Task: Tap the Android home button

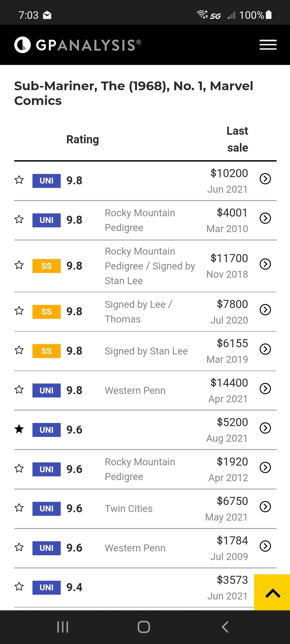Action: click(144, 627)
